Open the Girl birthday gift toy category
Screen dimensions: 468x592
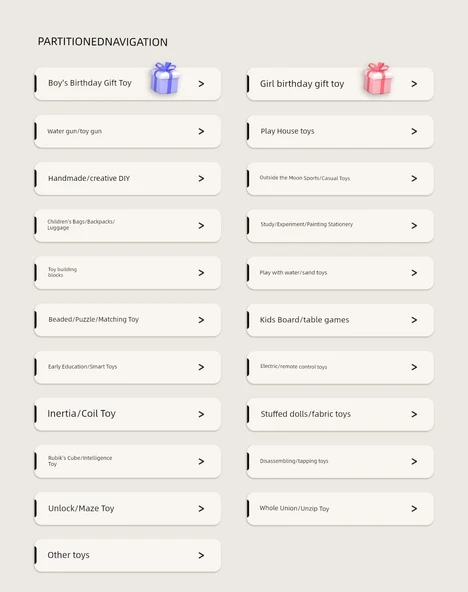[340, 84]
